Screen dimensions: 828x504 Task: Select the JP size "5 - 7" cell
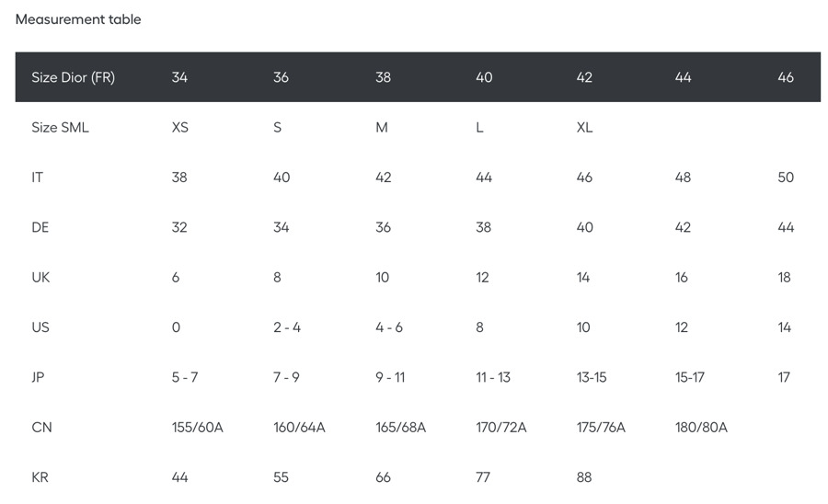[185, 377]
